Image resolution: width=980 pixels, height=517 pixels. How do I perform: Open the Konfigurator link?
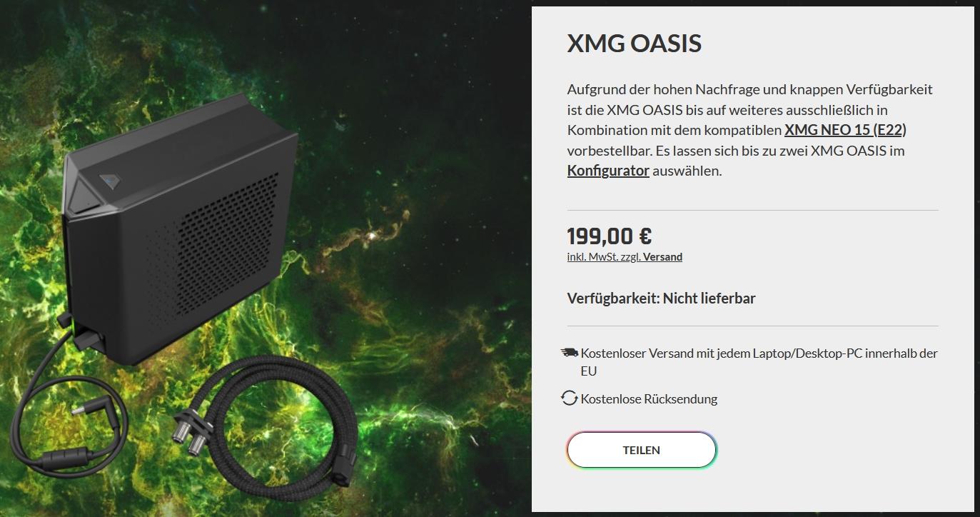[x=608, y=171]
